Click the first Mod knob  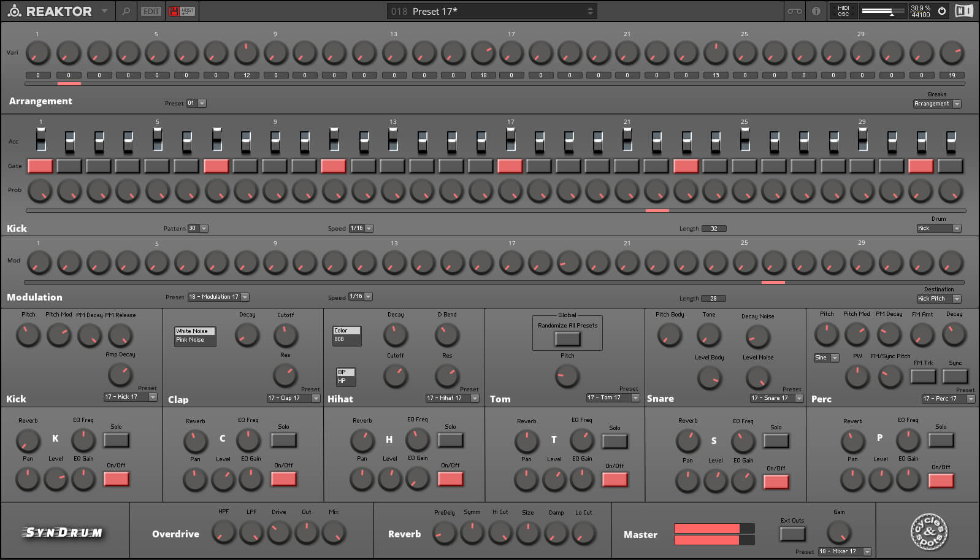point(39,263)
